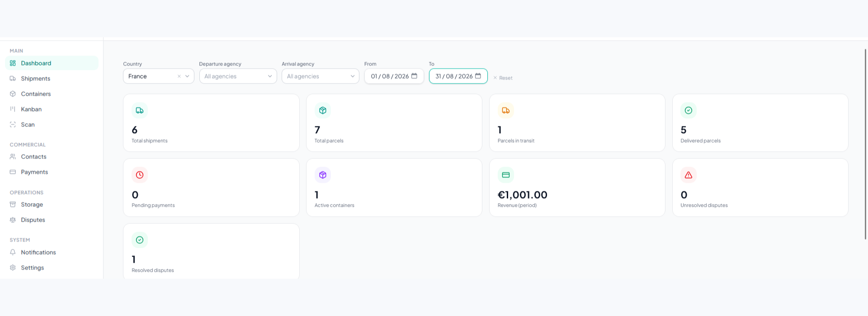Click the Payments card icon in sidebar
Viewport: 868px width, 316px height.
(x=13, y=172)
